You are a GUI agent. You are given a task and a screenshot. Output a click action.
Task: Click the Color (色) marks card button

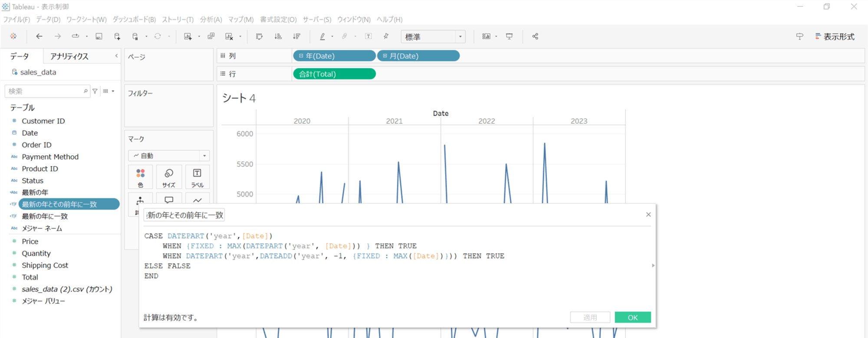(x=140, y=177)
